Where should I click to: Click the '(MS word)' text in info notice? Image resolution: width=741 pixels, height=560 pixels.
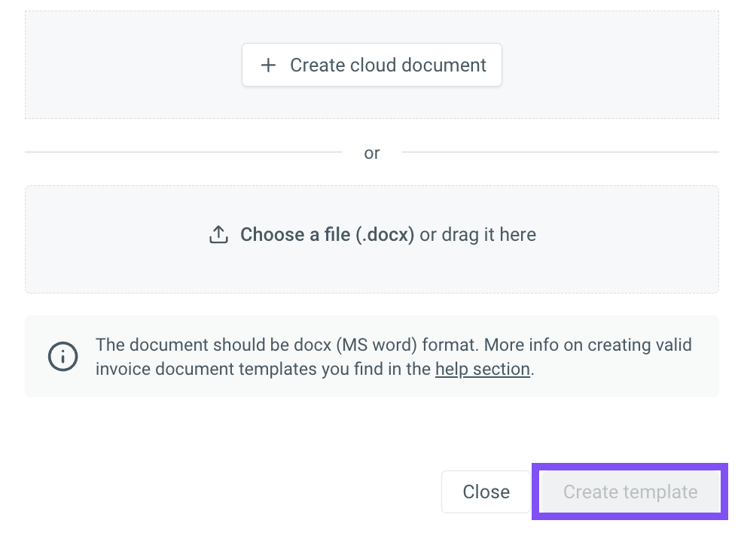pos(377,345)
